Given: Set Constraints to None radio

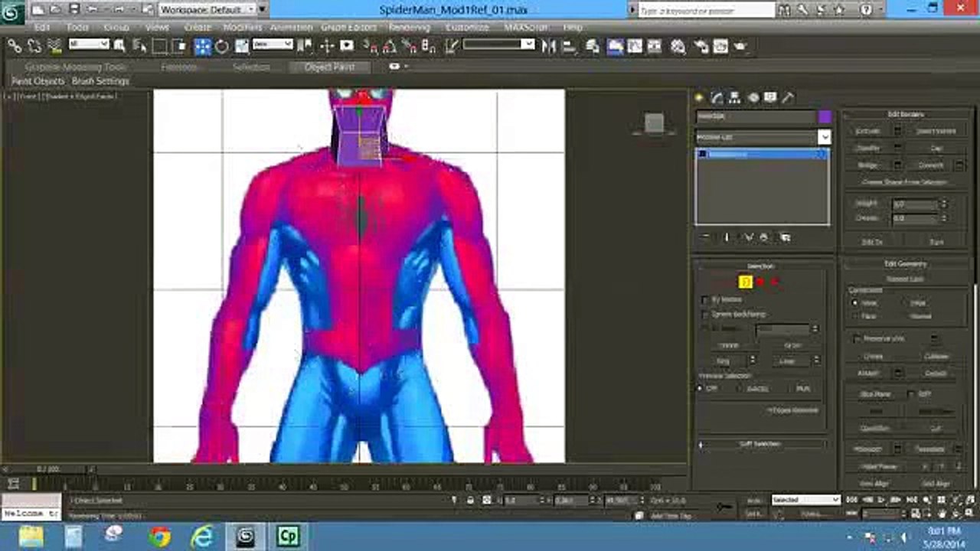Looking at the screenshot, I should [x=854, y=303].
